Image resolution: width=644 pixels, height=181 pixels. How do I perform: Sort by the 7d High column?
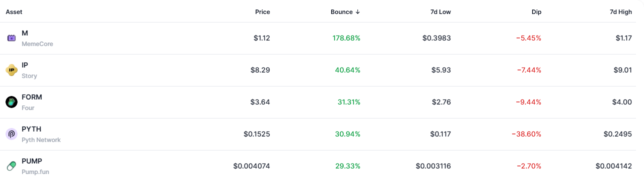(620, 12)
